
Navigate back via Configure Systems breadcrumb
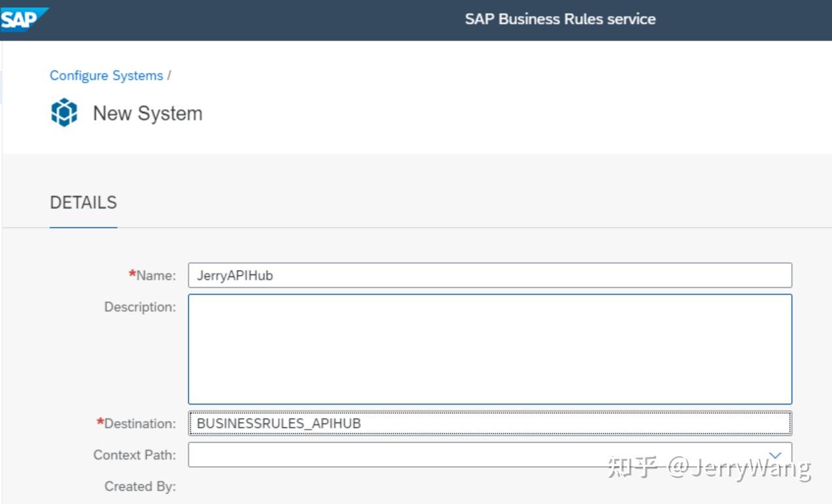[106, 75]
